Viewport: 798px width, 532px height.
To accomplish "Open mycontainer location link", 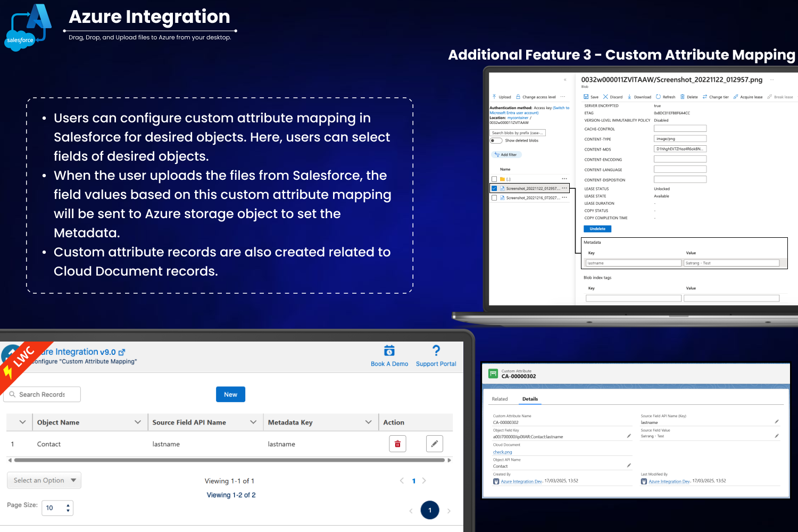I will coord(518,118).
